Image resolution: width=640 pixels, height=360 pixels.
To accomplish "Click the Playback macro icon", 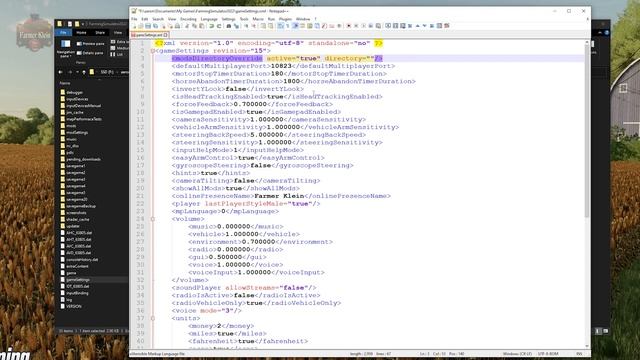I will tap(363, 26).
